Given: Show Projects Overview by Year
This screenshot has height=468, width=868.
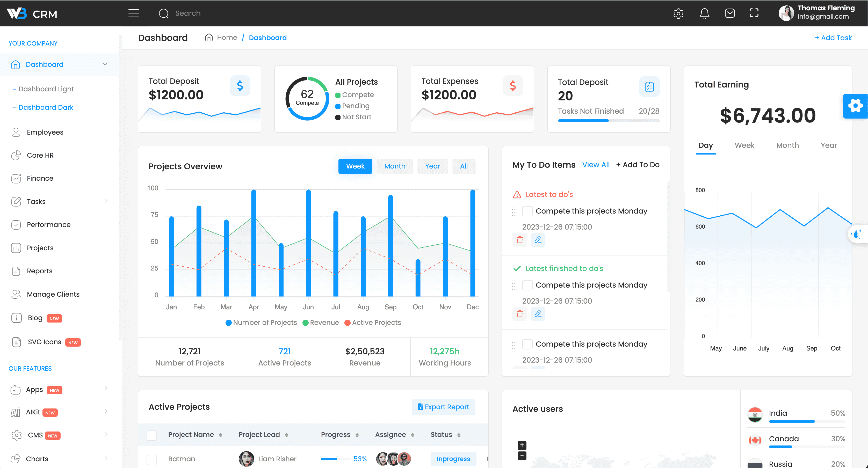Looking at the screenshot, I should click(432, 166).
